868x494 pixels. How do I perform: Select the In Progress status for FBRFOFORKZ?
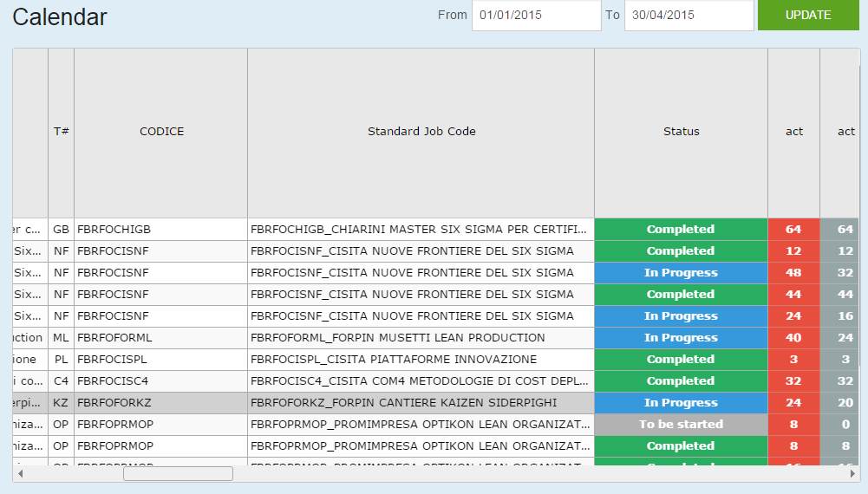(x=681, y=403)
